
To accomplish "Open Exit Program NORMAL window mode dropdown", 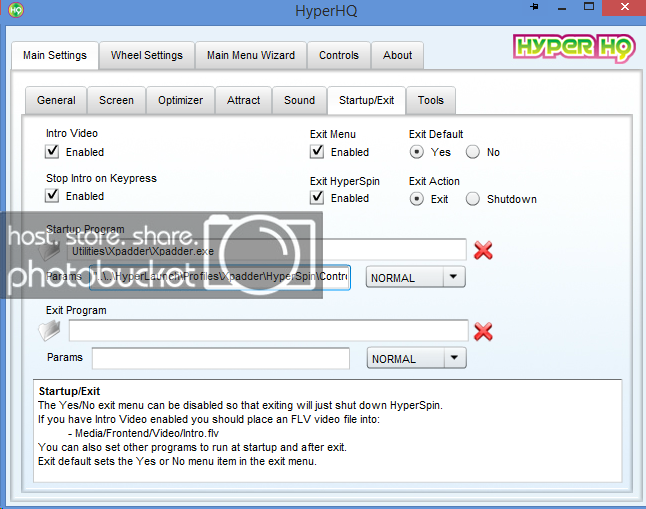I will (417, 358).
